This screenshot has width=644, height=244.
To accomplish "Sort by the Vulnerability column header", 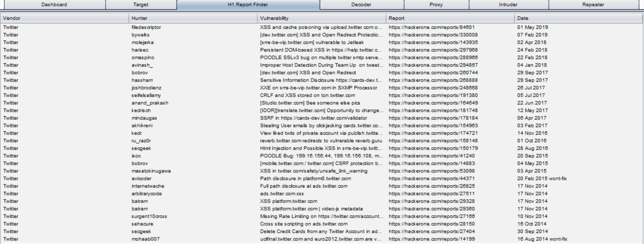I will point(322,18).
